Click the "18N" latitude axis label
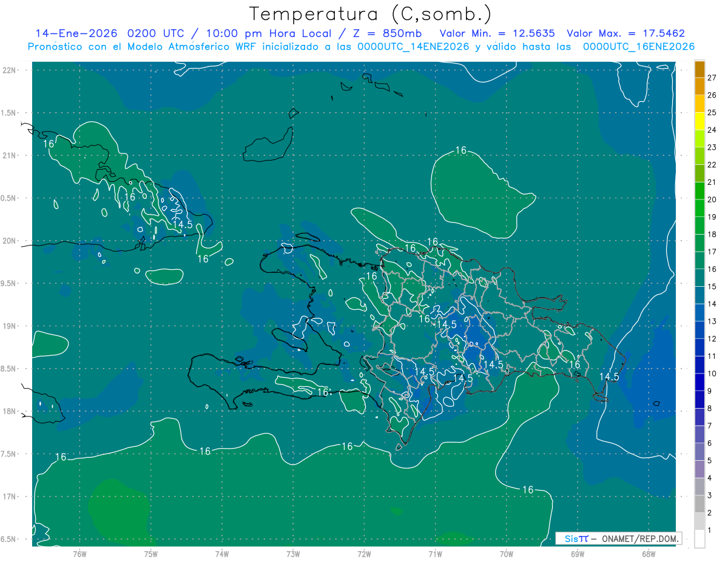The height and width of the screenshot is (562, 728). point(8,411)
